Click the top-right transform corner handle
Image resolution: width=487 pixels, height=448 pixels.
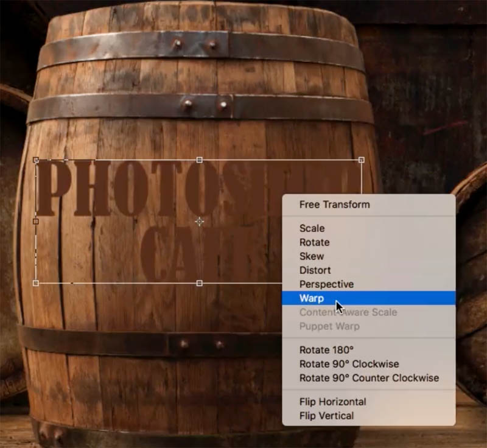coord(362,160)
